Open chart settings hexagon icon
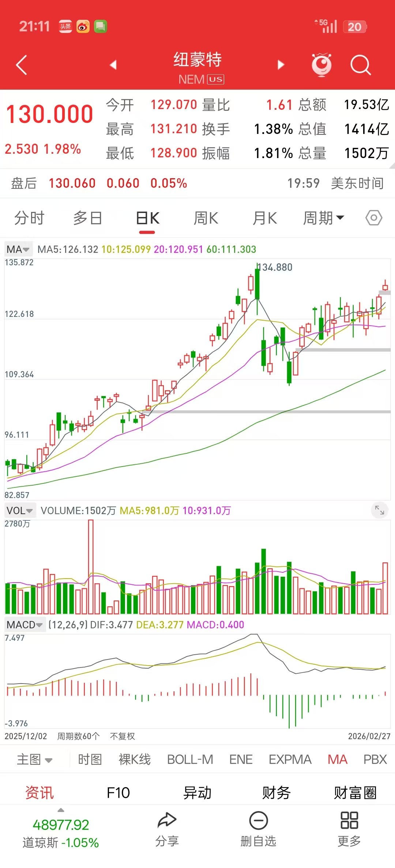395x868 pixels. [x=374, y=218]
